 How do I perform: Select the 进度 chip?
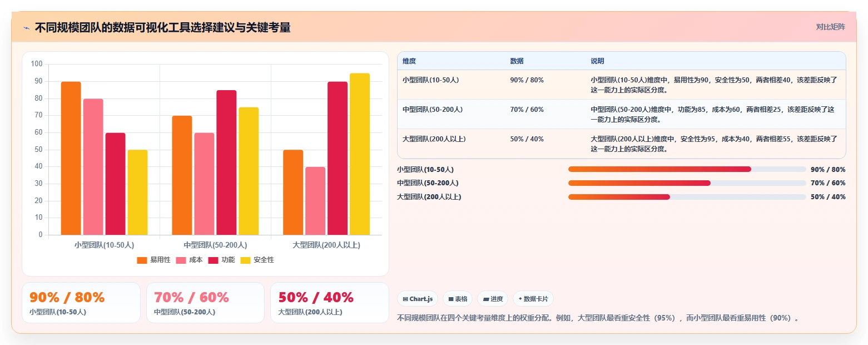(493, 299)
